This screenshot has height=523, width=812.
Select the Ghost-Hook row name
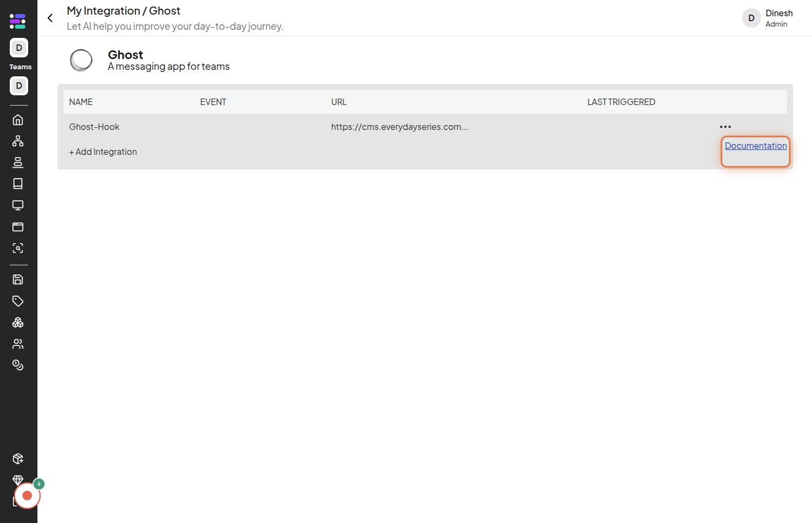click(x=94, y=127)
